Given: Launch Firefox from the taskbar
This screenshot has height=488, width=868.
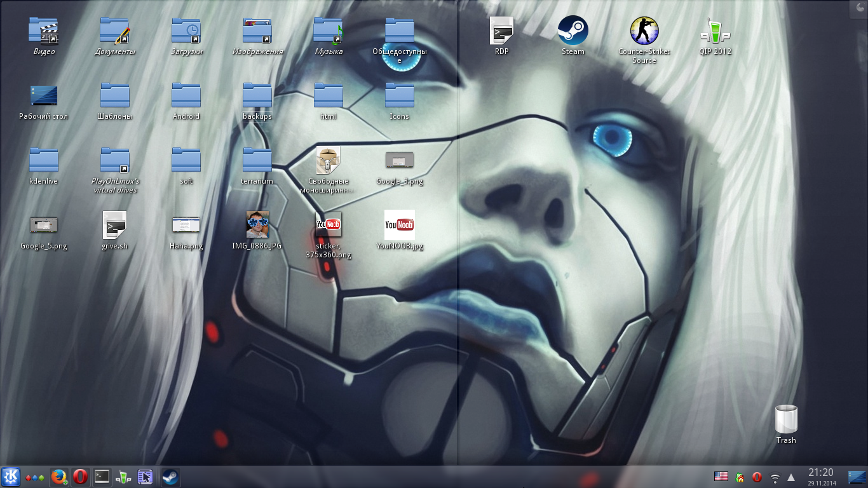Looking at the screenshot, I should [x=59, y=477].
